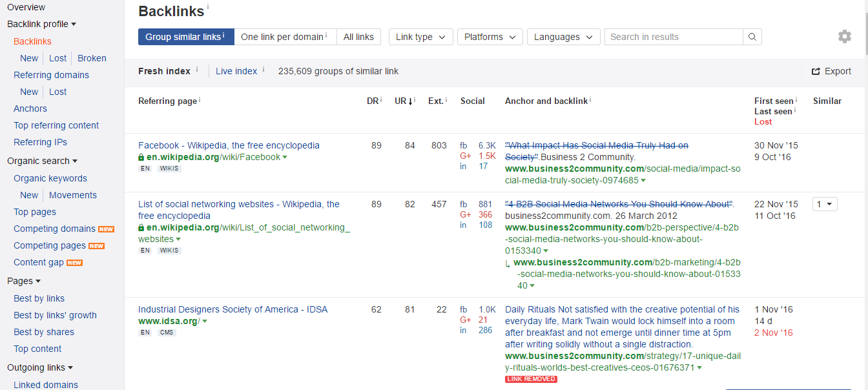The height and width of the screenshot is (390, 868).
Task: Click the fb social icon in Facebook Wikipedia row
Action: click(x=463, y=145)
